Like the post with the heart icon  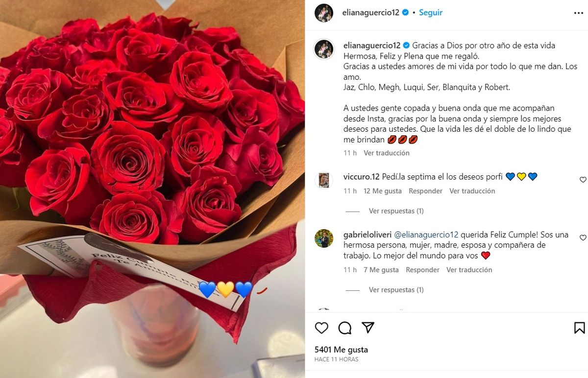(321, 328)
